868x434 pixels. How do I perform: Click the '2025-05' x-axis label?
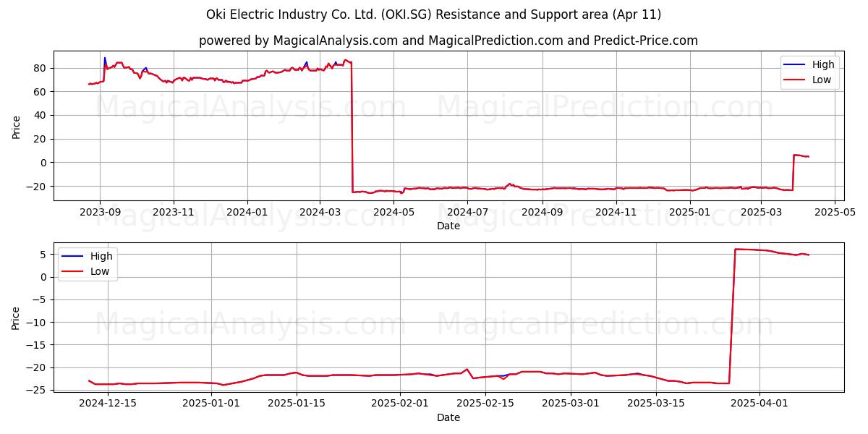pos(835,212)
